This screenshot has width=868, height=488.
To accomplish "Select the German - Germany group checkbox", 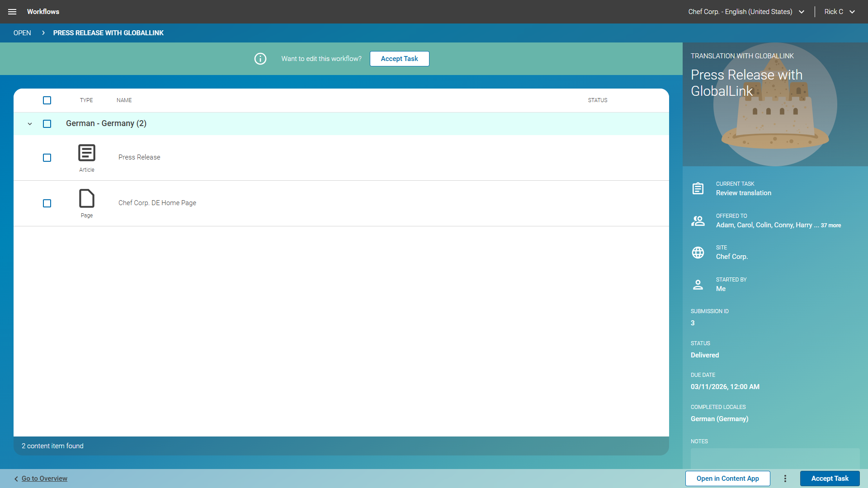I will pyautogui.click(x=47, y=124).
